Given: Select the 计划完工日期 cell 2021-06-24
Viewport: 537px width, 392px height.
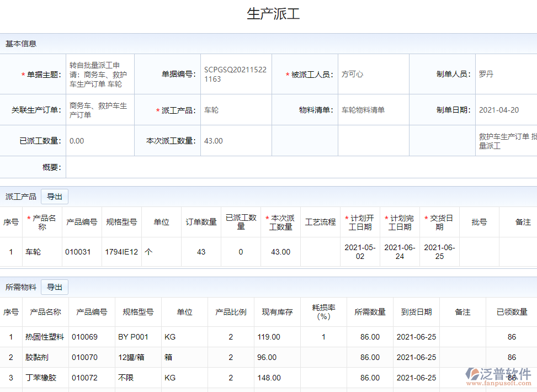Looking at the screenshot, I should click(x=400, y=252).
